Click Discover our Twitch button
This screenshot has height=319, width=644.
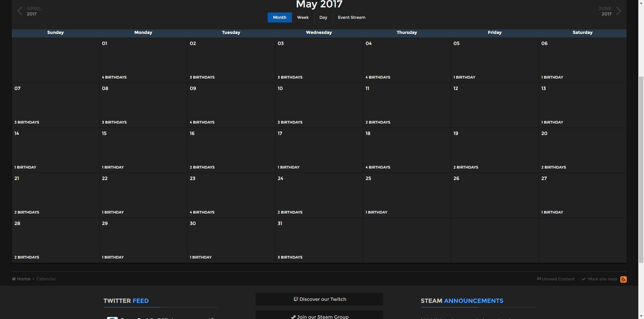click(319, 299)
